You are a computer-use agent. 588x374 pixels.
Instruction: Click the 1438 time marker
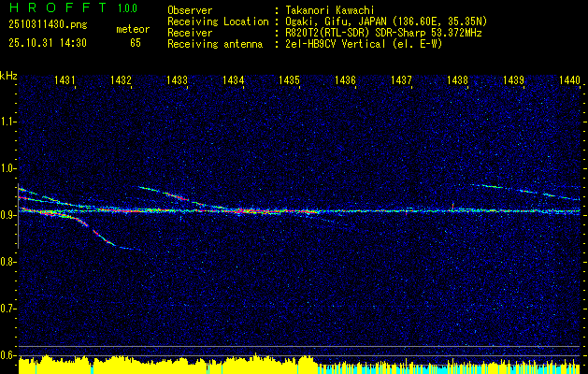click(457, 79)
